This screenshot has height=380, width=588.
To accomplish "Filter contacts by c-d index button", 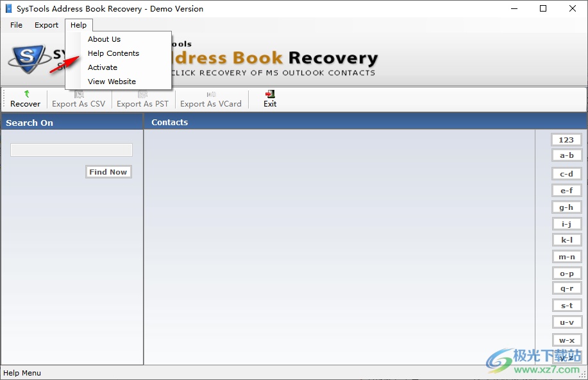I will coord(567,174).
